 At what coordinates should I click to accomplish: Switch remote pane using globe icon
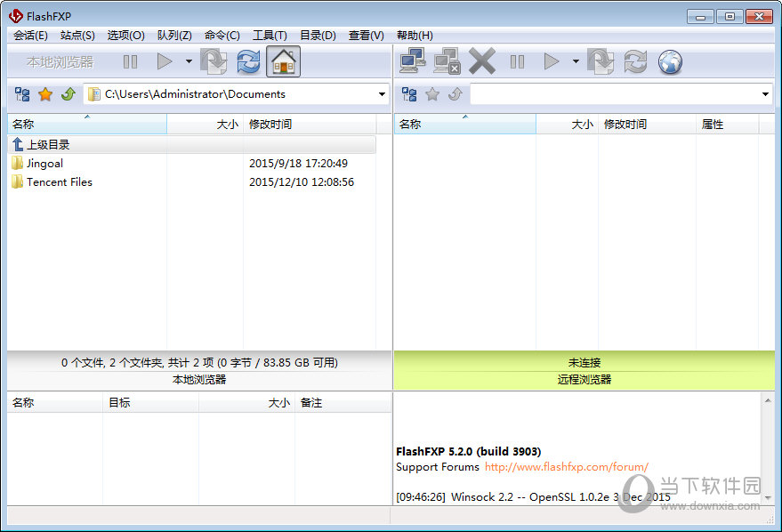(670, 61)
